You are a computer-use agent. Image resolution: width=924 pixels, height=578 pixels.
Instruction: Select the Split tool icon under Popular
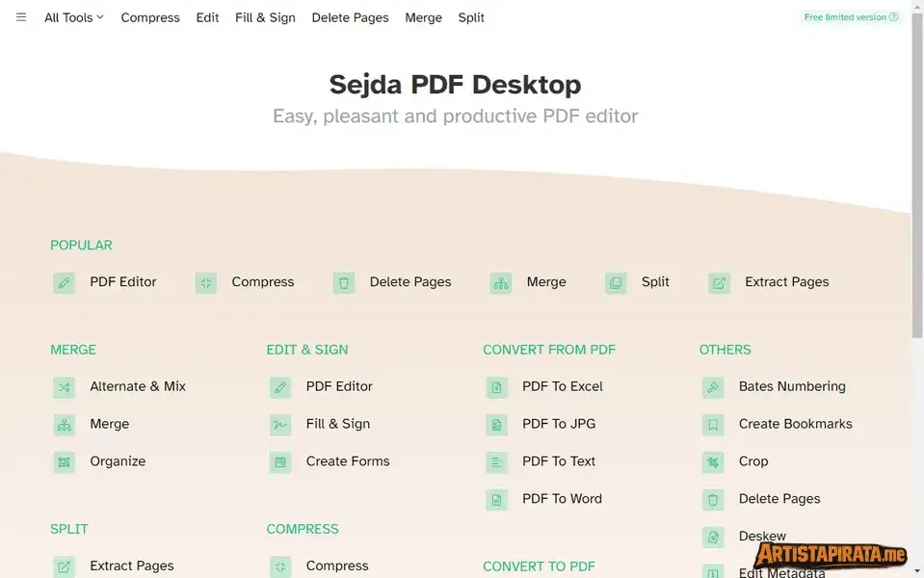coord(616,282)
